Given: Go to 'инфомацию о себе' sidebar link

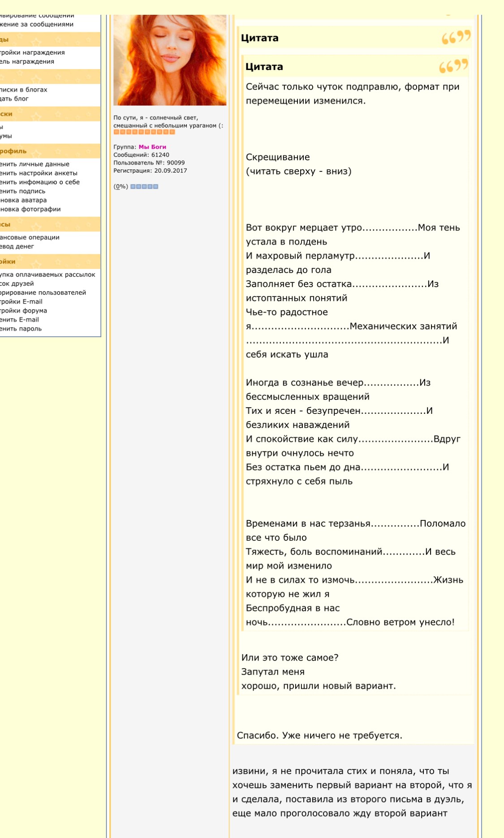Looking at the screenshot, I should click(x=40, y=182).
